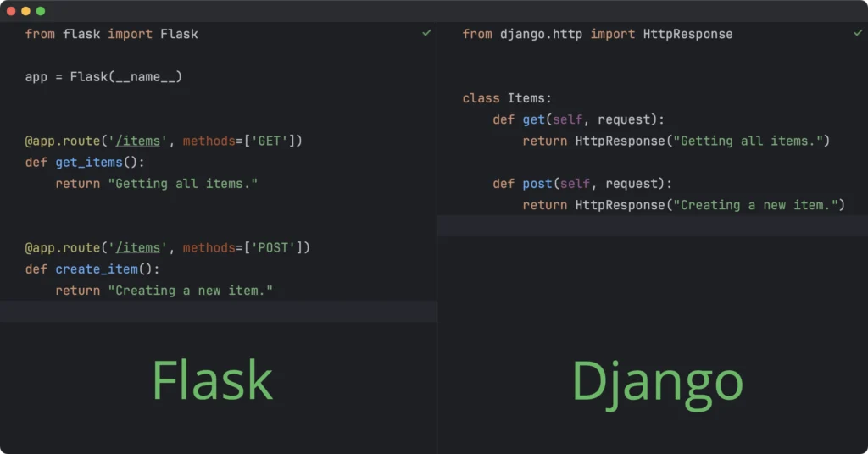Screen dimensions: 868x454
Task: Click the 'get' method name in the Items class
Action: tap(534, 119)
